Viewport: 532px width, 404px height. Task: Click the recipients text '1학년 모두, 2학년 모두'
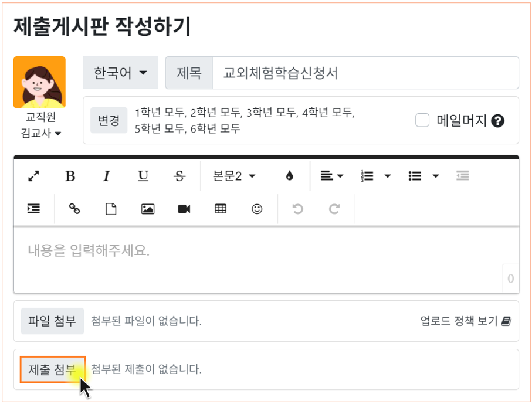[188, 112]
